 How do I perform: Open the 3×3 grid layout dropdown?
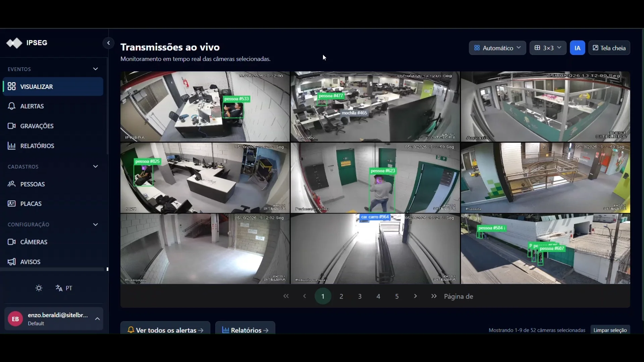click(548, 48)
